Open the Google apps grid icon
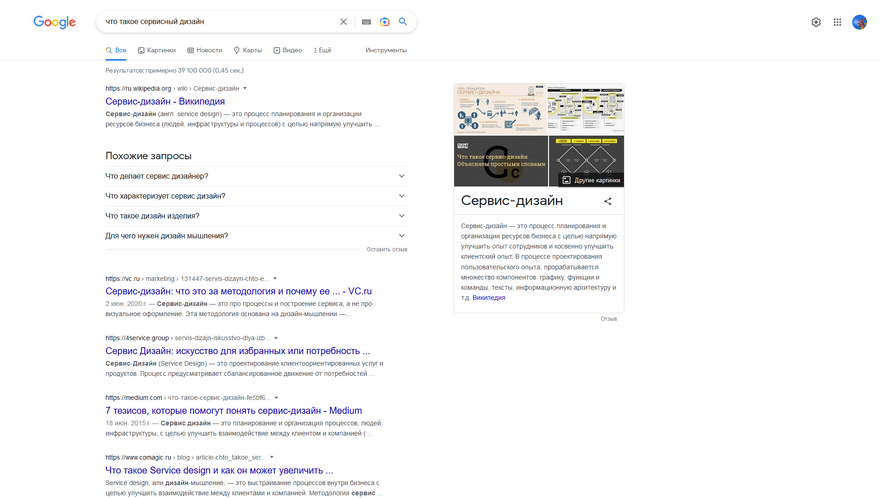The width and height of the screenshot is (880, 498). (837, 22)
